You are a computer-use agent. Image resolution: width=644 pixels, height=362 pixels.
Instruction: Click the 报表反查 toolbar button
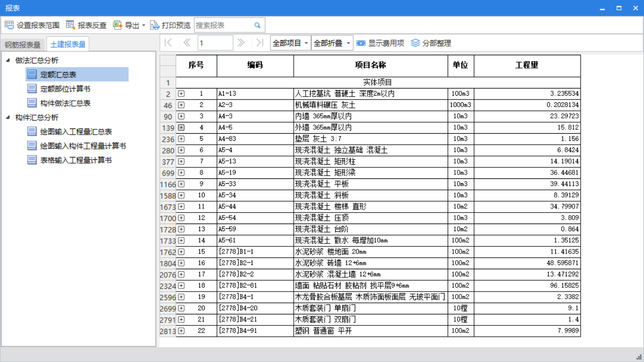(x=86, y=25)
